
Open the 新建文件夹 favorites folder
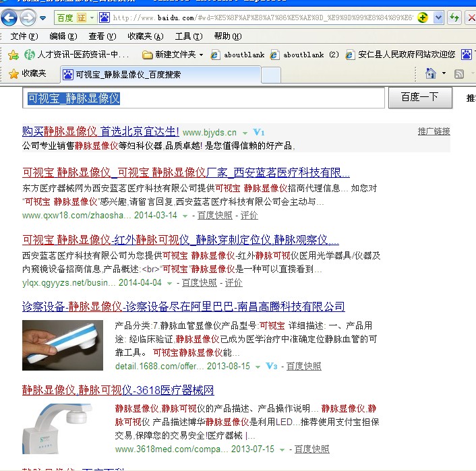coord(171,55)
